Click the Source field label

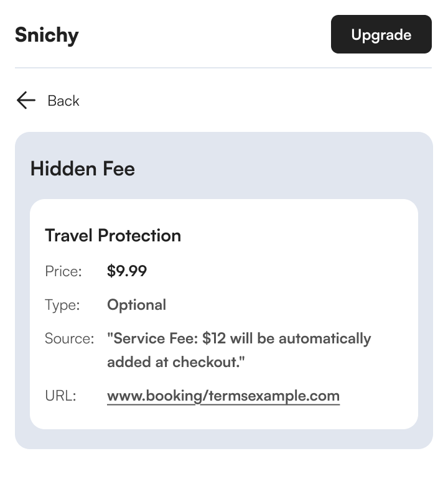pos(69,339)
